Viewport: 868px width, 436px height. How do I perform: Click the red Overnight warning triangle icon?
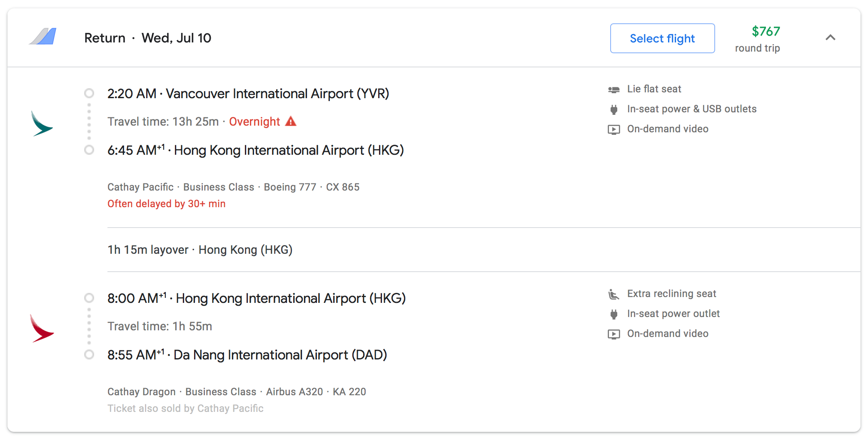291,121
